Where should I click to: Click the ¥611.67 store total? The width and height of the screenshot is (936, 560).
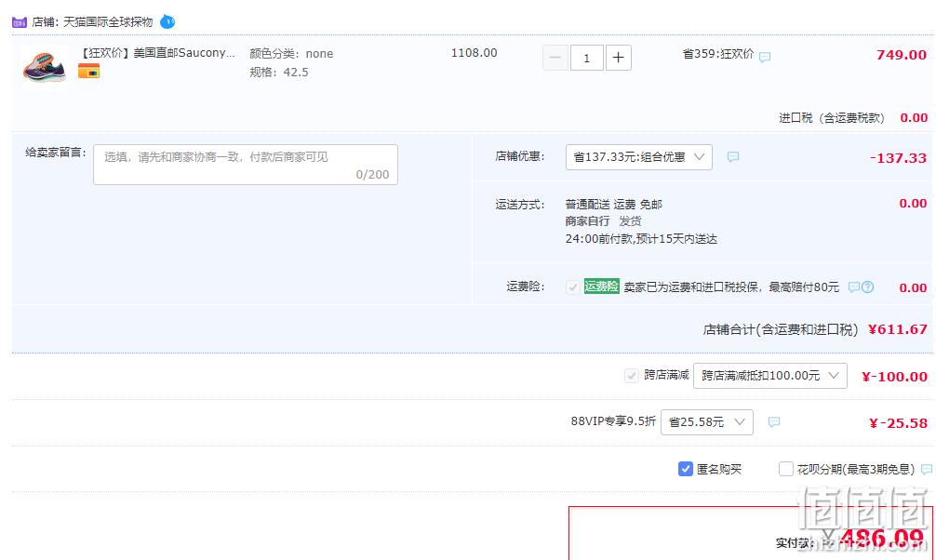pos(897,329)
